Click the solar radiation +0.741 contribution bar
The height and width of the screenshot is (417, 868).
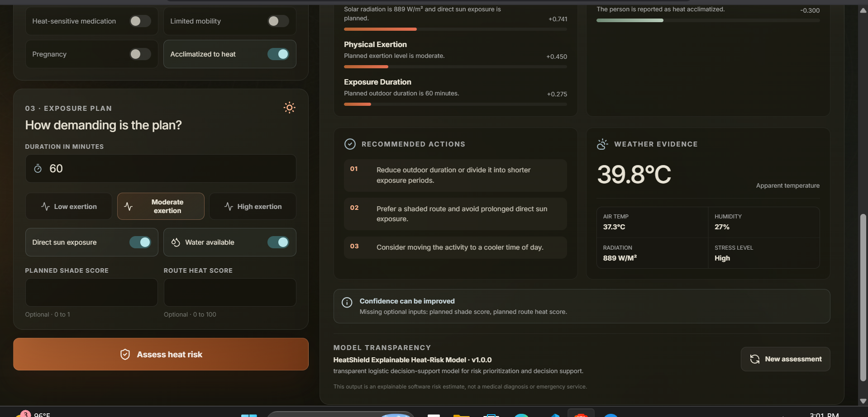click(455, 29)
